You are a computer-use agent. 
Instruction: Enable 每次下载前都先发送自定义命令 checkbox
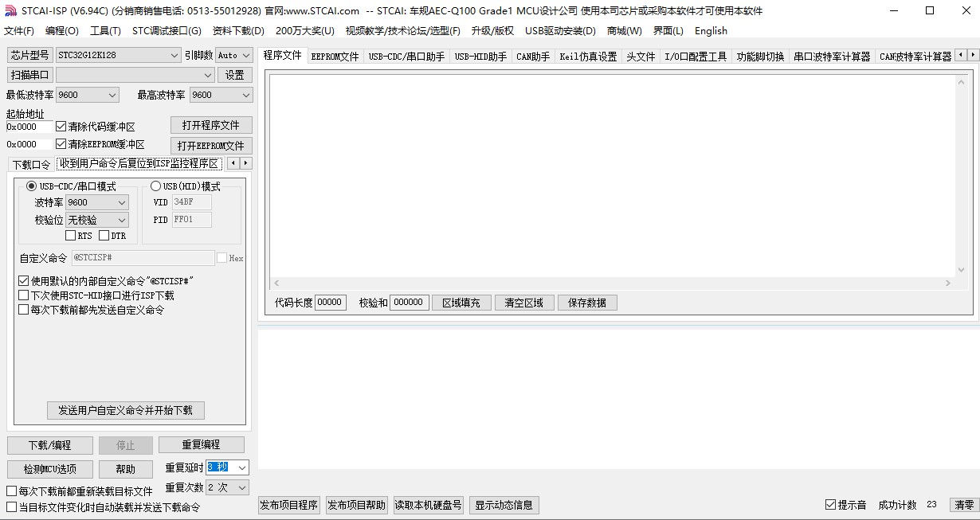point(23,310)
